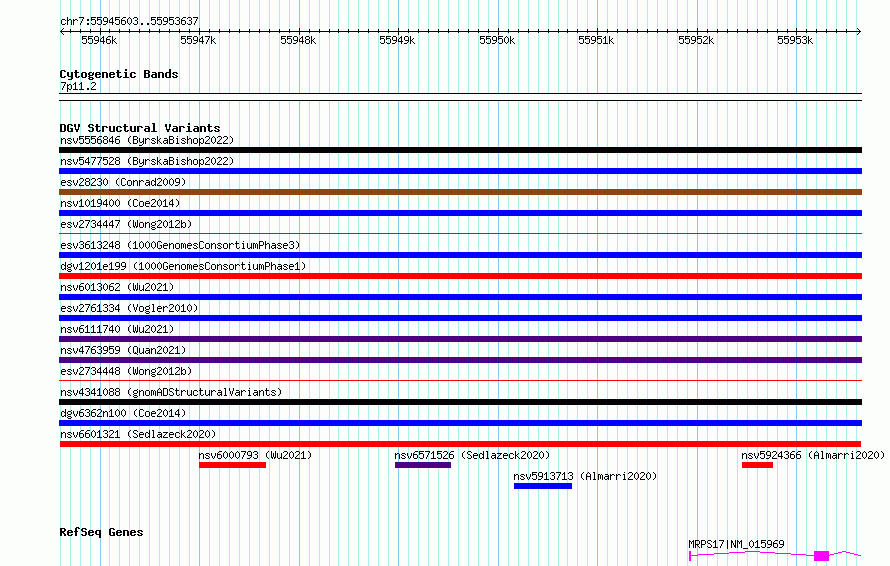Click the thin red esv2734448 line
The height and width of the screenshot is (566, 890).
point(460,380)
